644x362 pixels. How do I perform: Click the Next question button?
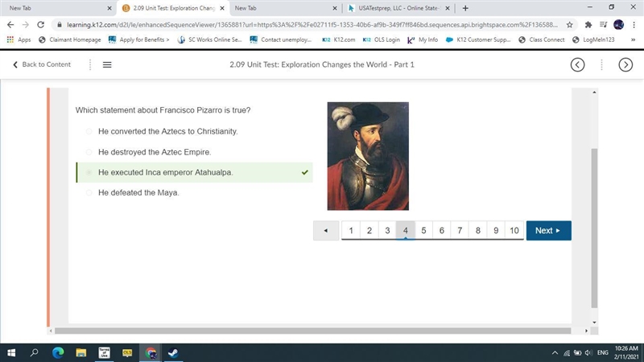point(549,231)
